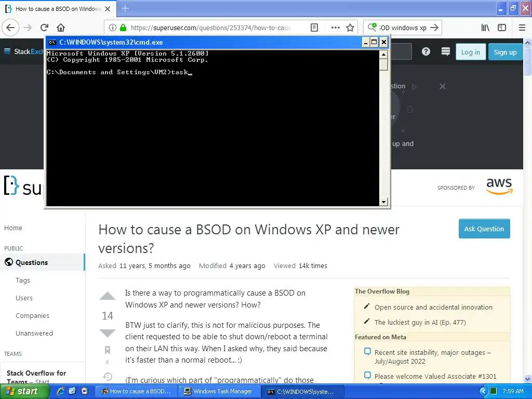Click cmd window scrollbar up arrow
Image resolution: width=532 pixels, height=399 pixels.
coord(383,55)
